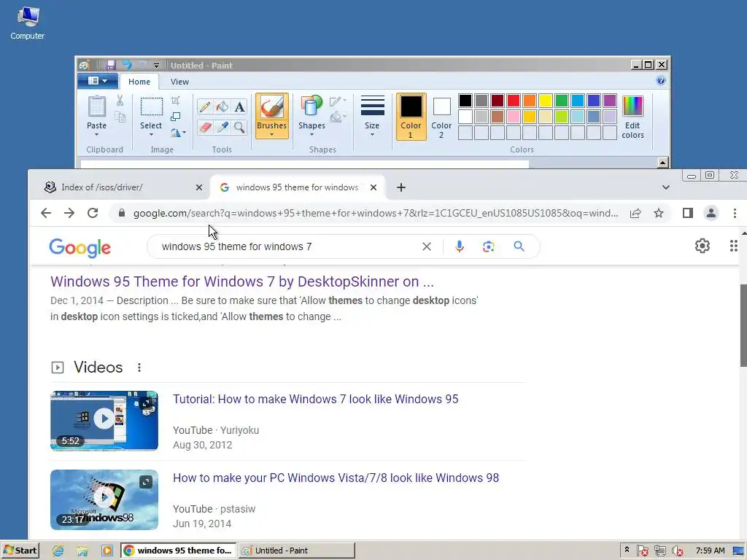
Task: Open the Paste dropdown arrow
Action: 97,135
